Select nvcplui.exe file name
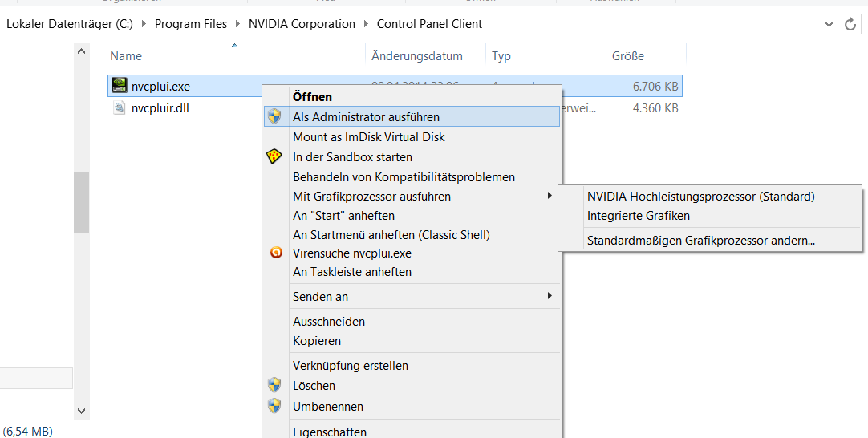This screenshot has height=438, width=868. tap(160, 87)
